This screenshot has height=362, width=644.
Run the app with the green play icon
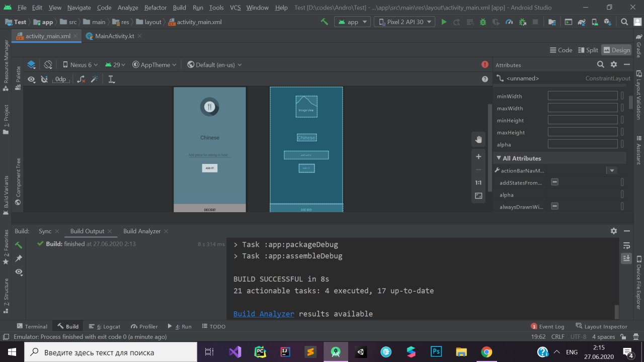pos(444,22)
